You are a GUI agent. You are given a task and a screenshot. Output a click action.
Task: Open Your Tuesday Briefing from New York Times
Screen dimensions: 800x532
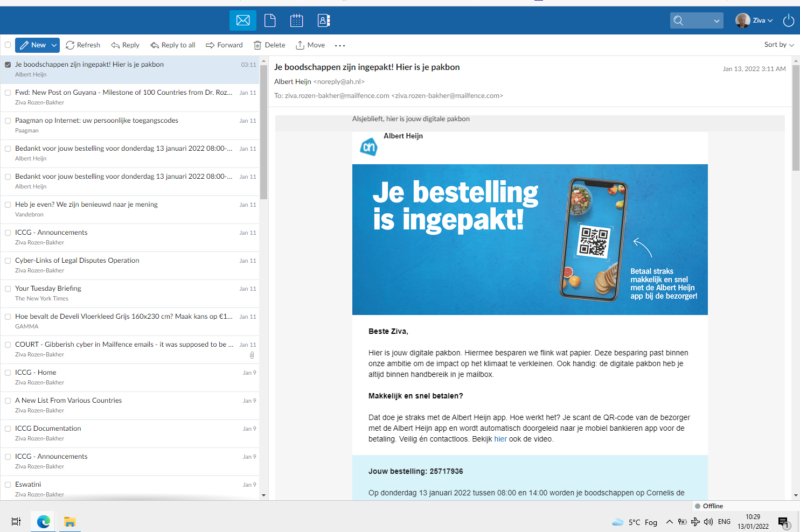coord(130,293)
